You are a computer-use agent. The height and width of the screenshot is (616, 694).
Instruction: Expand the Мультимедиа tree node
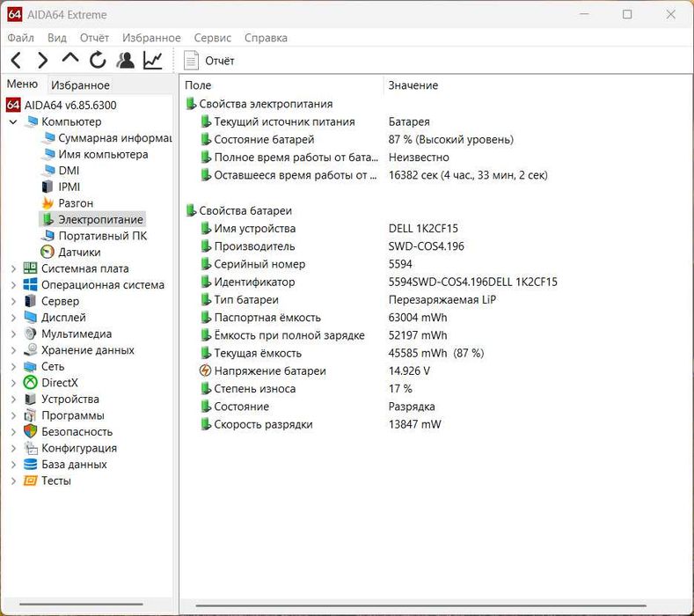(x=13, y=334)
